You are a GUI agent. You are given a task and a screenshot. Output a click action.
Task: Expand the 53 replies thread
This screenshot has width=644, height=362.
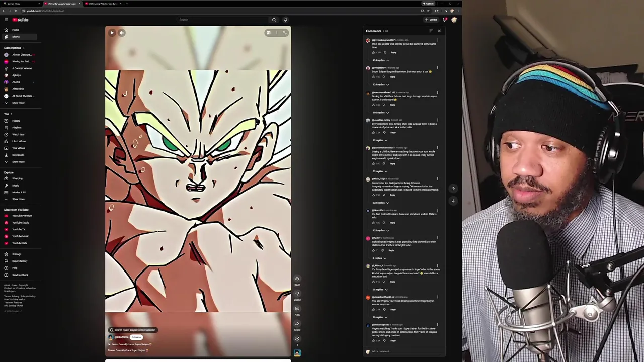coord(380,171)
